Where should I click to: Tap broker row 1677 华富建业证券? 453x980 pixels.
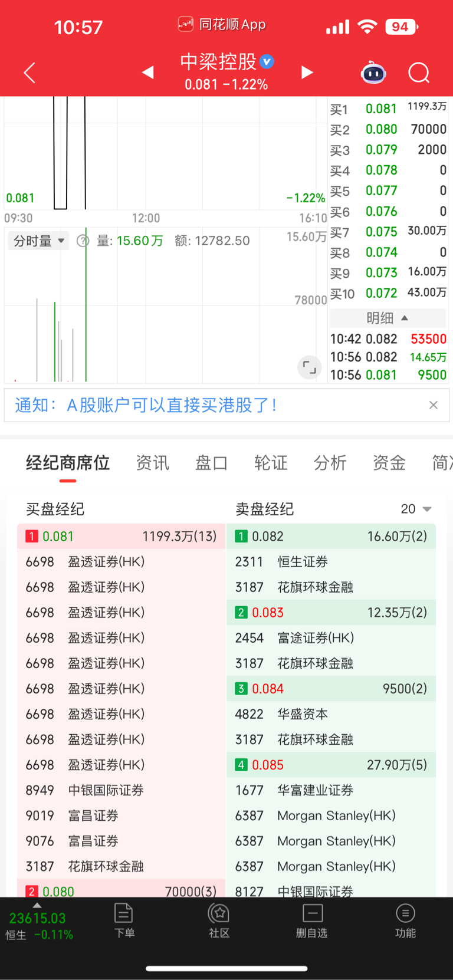(x=331, y=790)
